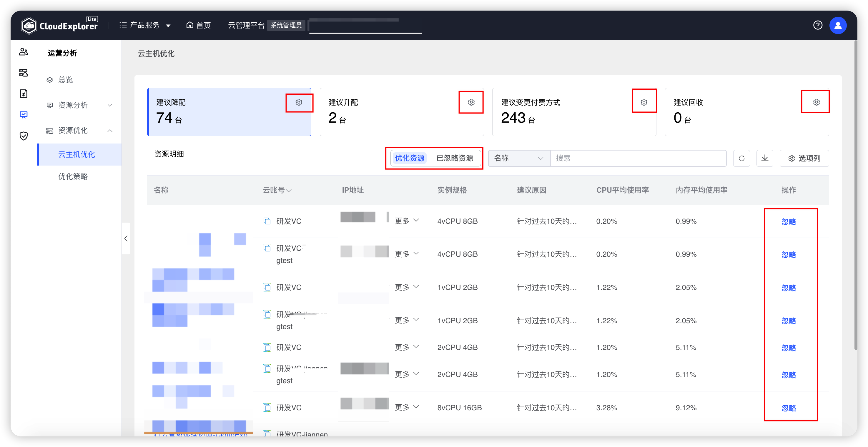
Task: Click the home icon 首页
Action: (190, 25)
